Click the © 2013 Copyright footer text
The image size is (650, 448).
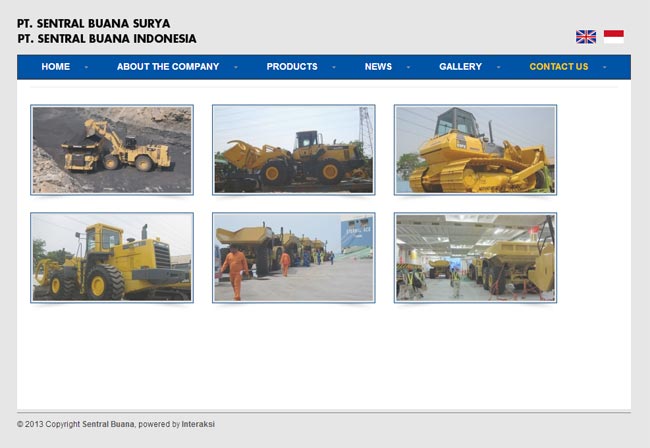click(x=49, y=424)
